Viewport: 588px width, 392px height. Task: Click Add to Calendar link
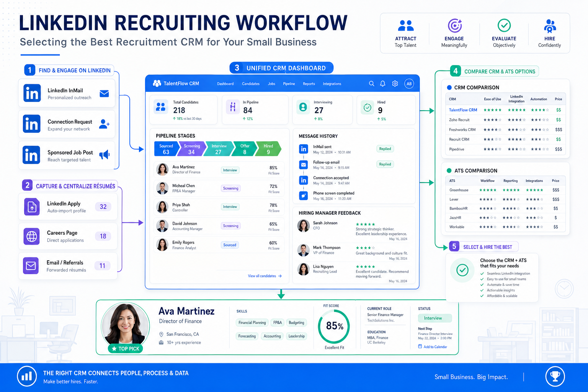coord(433,347)
